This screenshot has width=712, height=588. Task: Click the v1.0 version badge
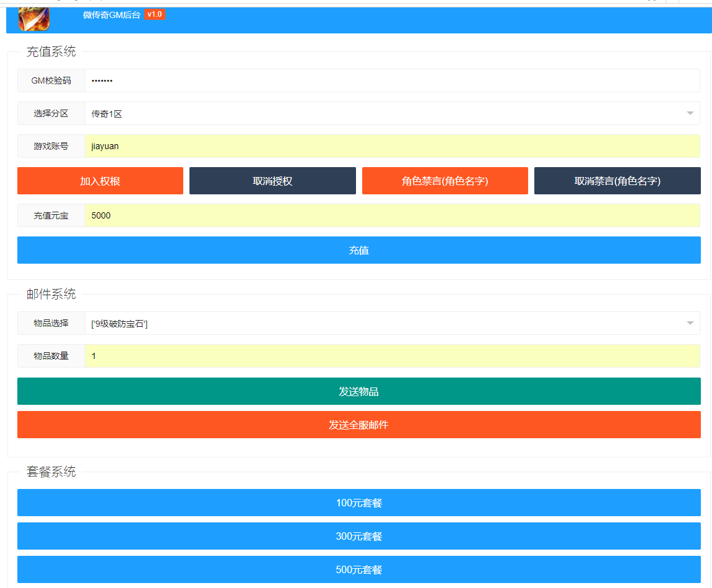[155, 14]
